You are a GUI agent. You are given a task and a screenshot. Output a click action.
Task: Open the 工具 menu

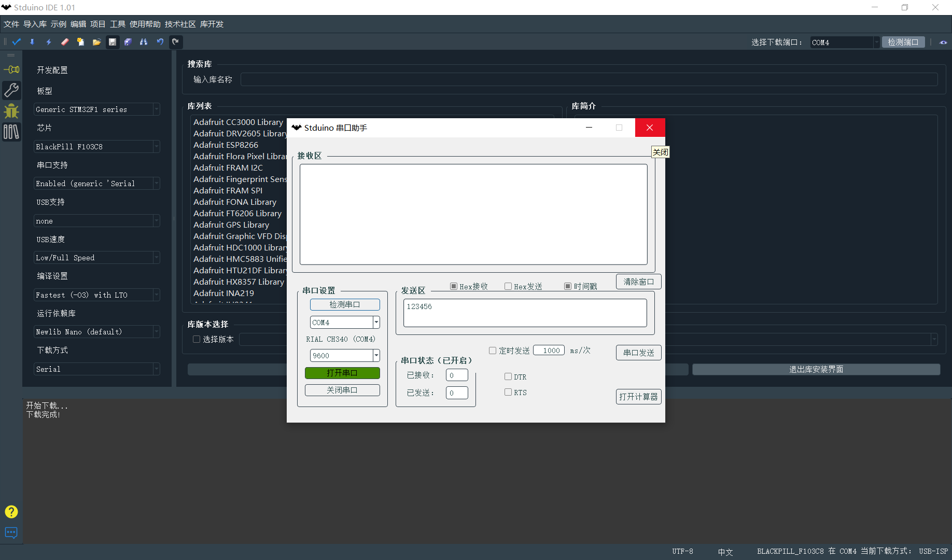pyautogui.click(x=118, y=24)
